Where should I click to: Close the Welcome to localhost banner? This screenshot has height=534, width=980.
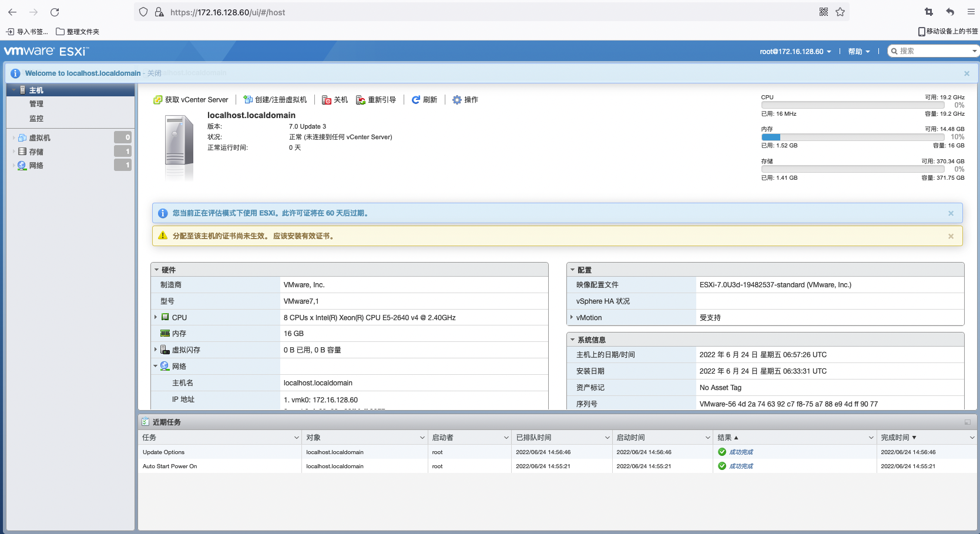click(x=966, y=73)
